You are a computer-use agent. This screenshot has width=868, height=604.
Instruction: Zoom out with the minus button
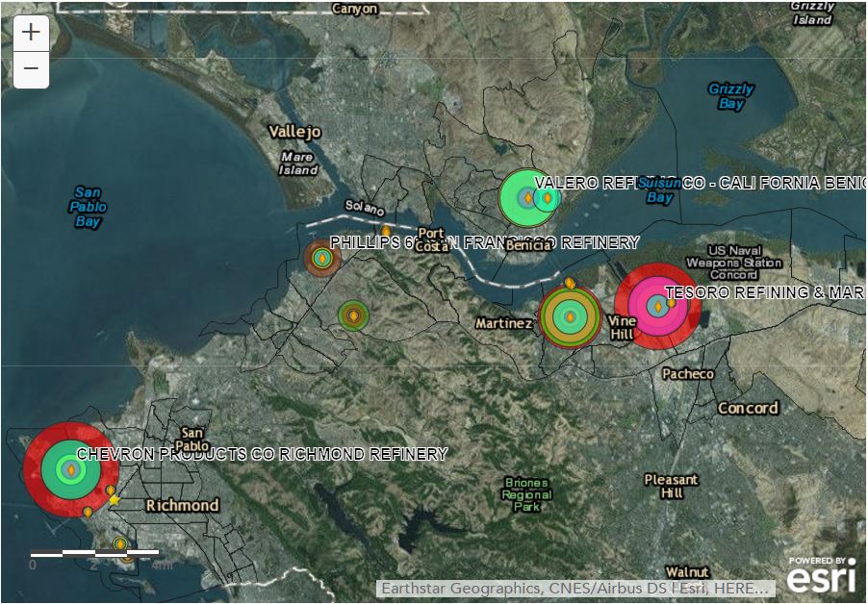31,69
